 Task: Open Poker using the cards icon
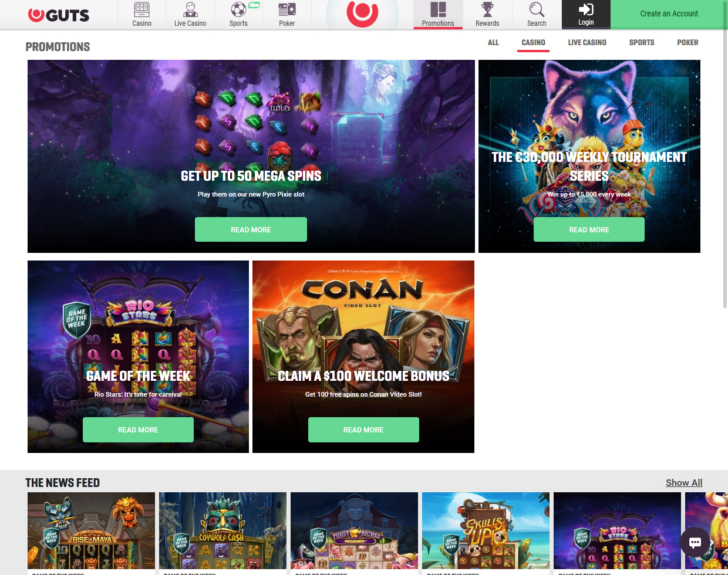(x=287, y=10)
